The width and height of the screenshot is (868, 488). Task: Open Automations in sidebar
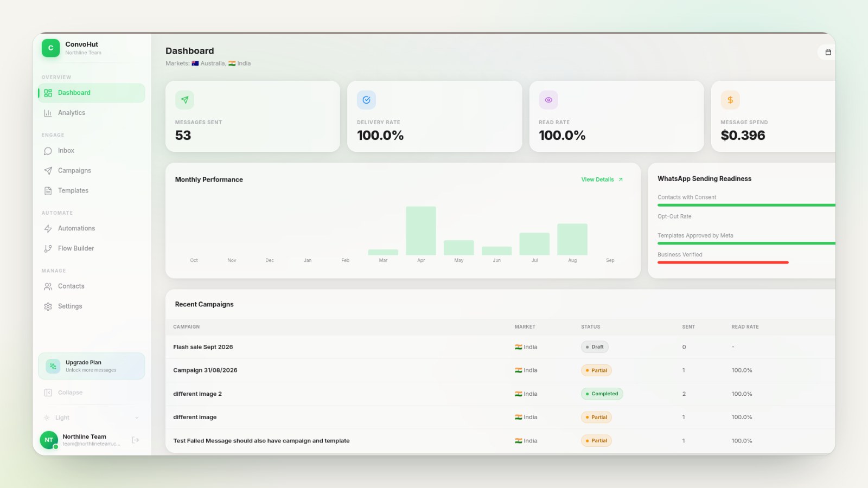[91, 228]
